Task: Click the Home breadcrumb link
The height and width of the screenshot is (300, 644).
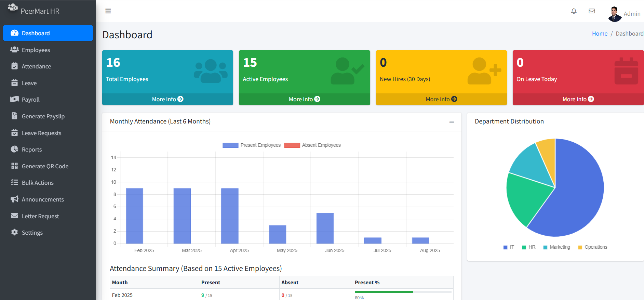Action: point(600,34)
